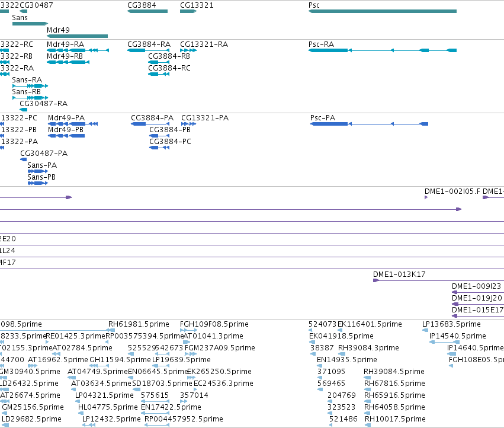Click the LD29682.5prime EST label
Viewport: 504px width, 428px height.
(x=32, y=419)
